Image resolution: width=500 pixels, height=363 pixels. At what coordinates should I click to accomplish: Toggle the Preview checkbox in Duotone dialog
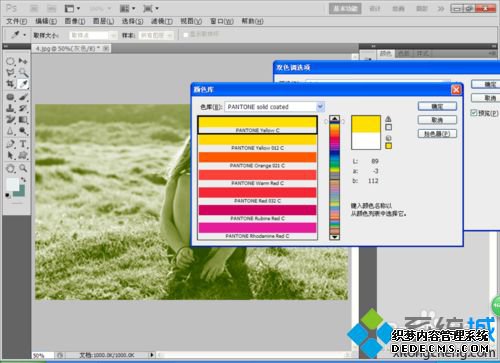click(474, 113)
